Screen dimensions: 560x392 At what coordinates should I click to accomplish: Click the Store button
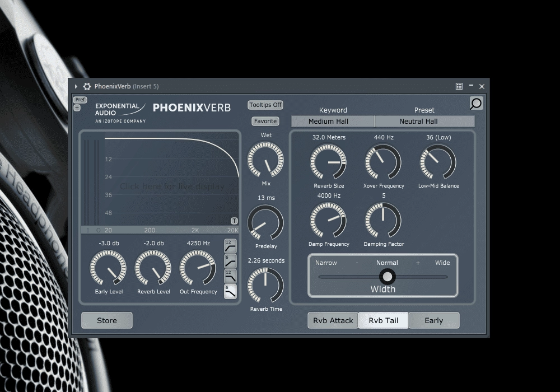pos(107,320)
